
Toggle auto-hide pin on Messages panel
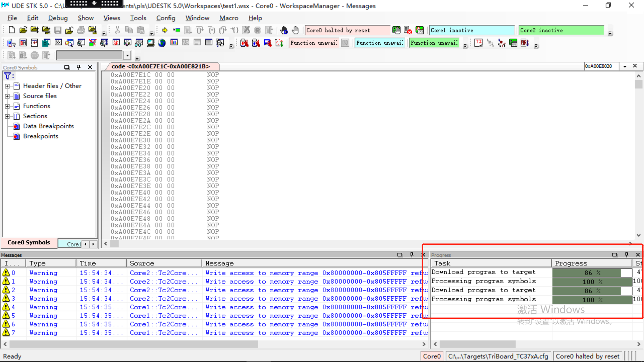pyautogui.click(x=412, y=255)
